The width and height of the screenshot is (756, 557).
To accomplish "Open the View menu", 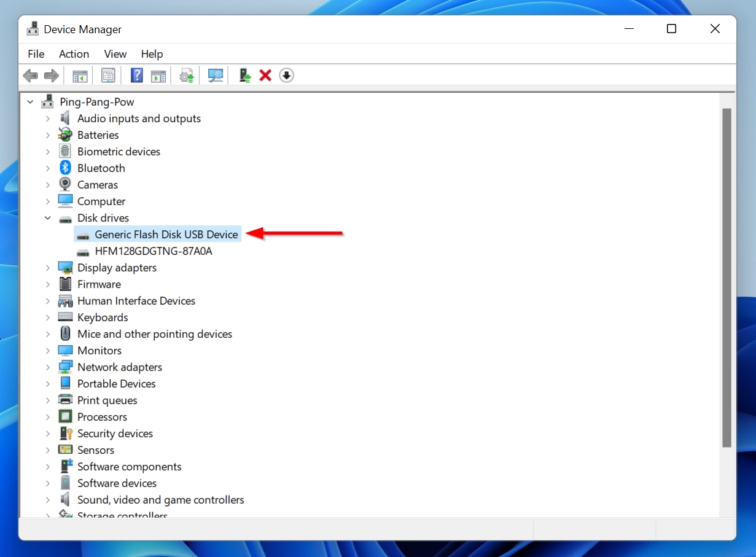I will pyautogui.click(x=115, y=54).
